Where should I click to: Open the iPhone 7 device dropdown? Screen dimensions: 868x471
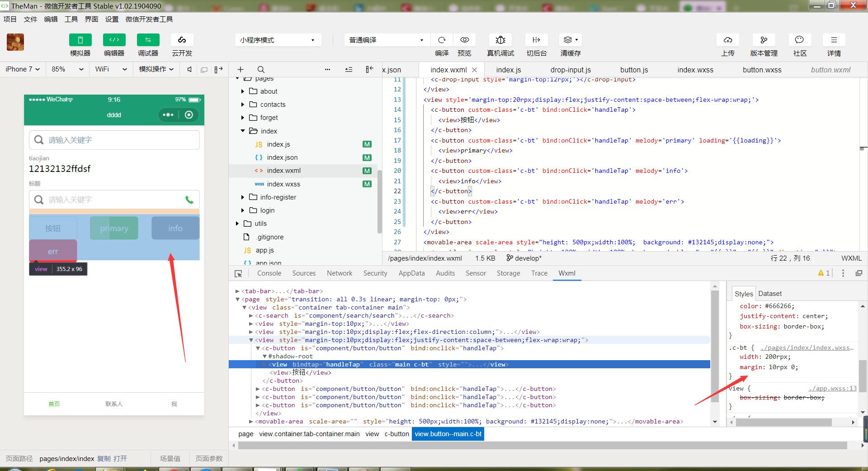coord(23,69)
